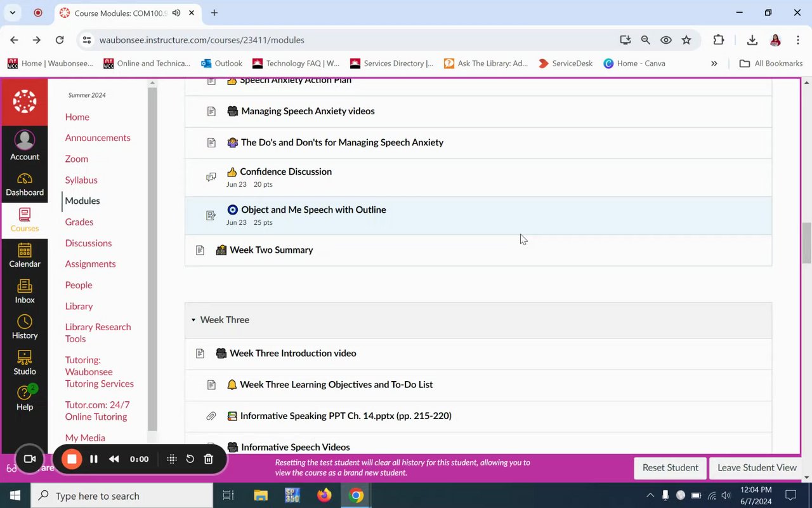Open Week Three Introduction video
Viewport: 812px width, 508px height.
pyautogui.click(x=292, y=353)
